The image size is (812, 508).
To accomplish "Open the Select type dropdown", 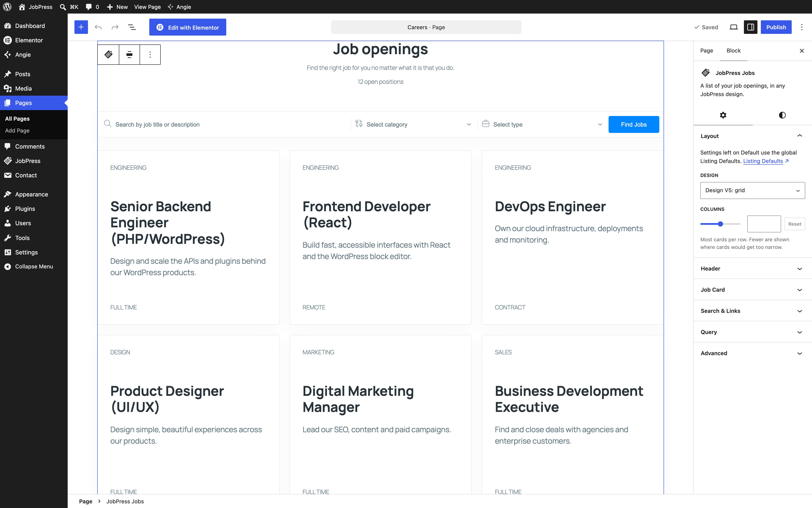I will click(x=542, y=124).
